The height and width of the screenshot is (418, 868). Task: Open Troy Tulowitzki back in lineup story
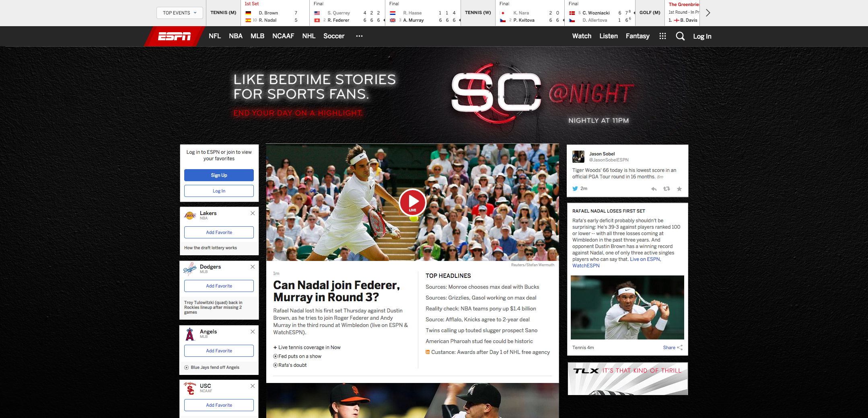(x=213, y=307)
